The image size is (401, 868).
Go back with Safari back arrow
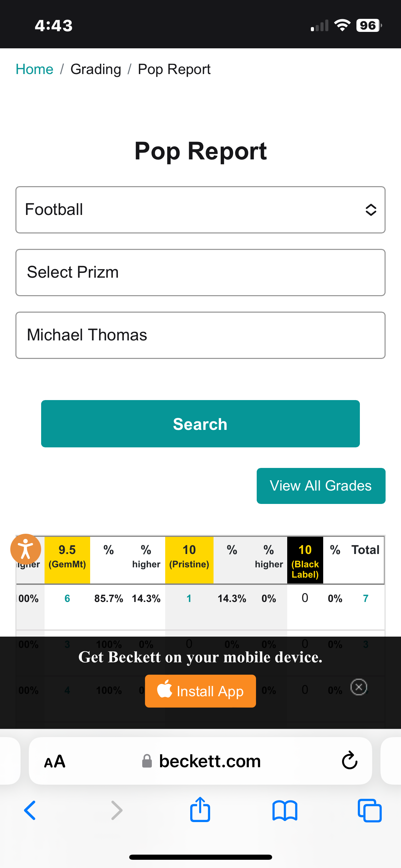[30, 810]
